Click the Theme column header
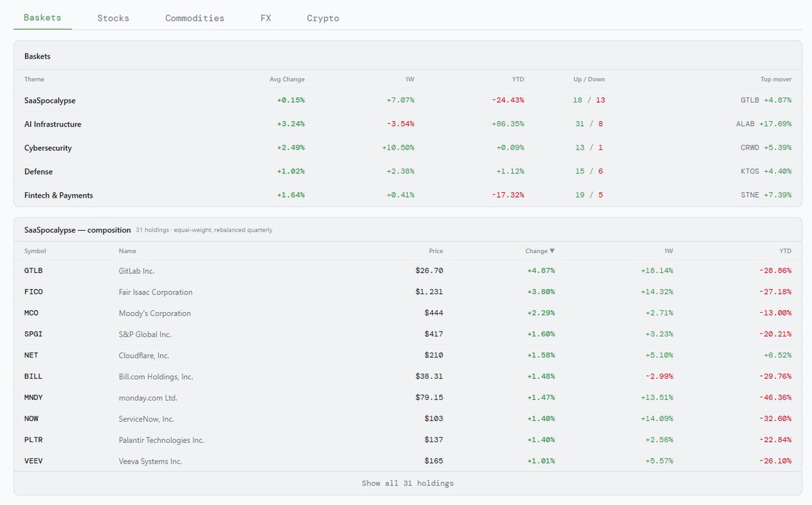The image size is (812, 505). [x=35, y=79]
